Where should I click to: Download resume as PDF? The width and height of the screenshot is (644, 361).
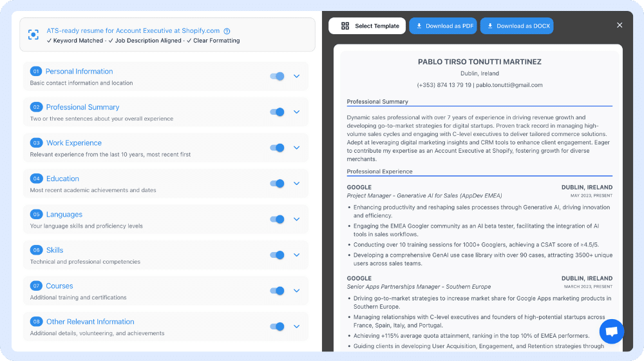click(443, 26)
